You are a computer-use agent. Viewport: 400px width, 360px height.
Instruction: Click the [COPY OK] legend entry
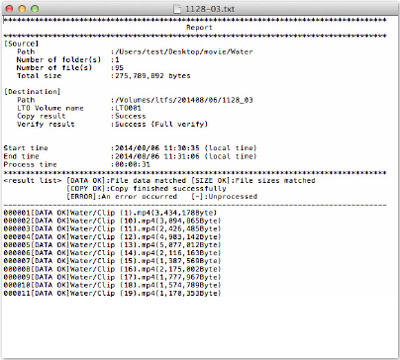[x=146, y=189]
